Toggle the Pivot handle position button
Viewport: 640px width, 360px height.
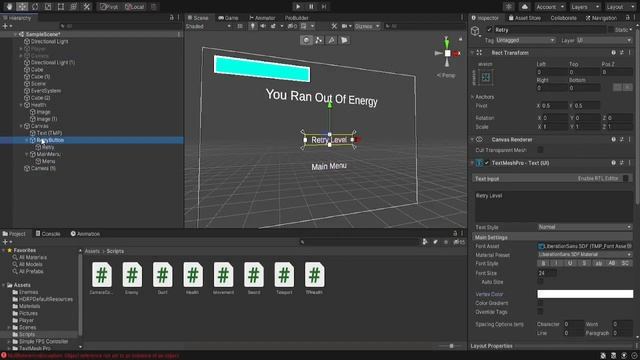click(x=109, y=7)
